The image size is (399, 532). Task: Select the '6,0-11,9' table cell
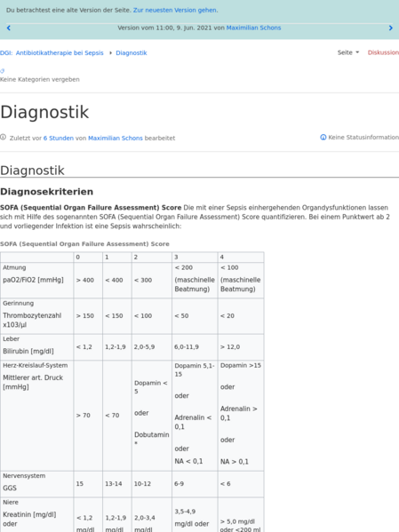(195, 347)
